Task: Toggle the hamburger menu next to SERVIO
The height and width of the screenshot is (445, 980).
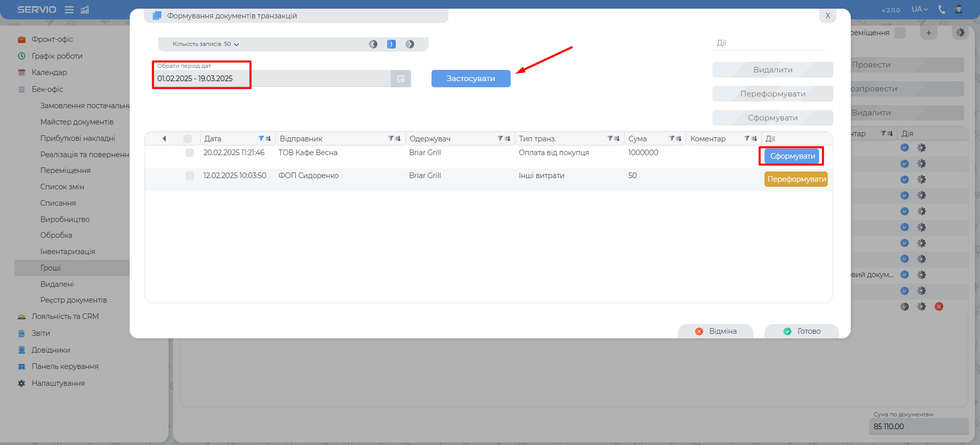Action: (69, 10)
